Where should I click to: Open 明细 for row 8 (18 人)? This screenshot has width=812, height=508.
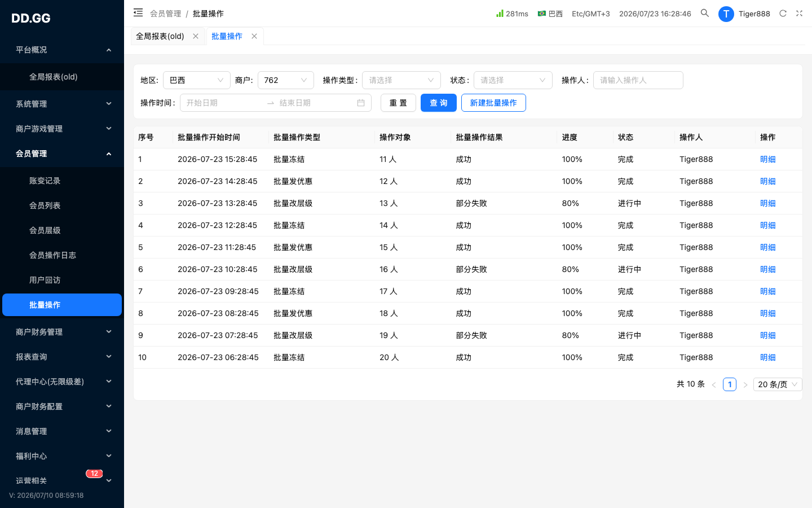[768, 313]
